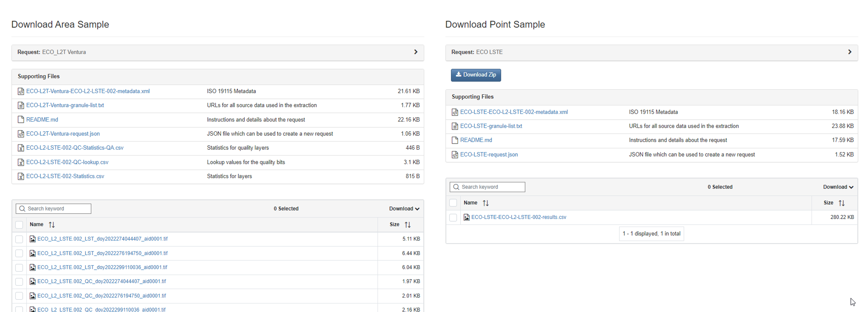The image size is (868, 312).
Task: Open the ECO-L2-LSTE-002-Statistics.csv link
Action: 65,176
